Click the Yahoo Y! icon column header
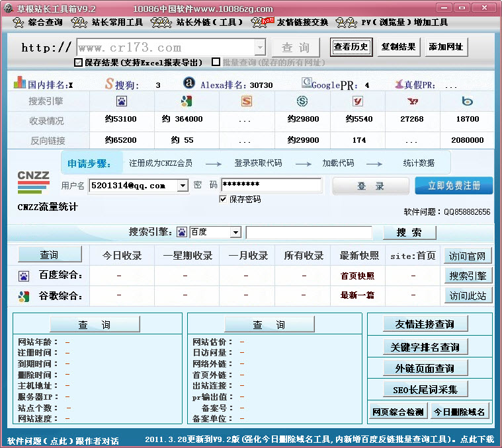Screen dimensions: 502x448 (413, 101)
